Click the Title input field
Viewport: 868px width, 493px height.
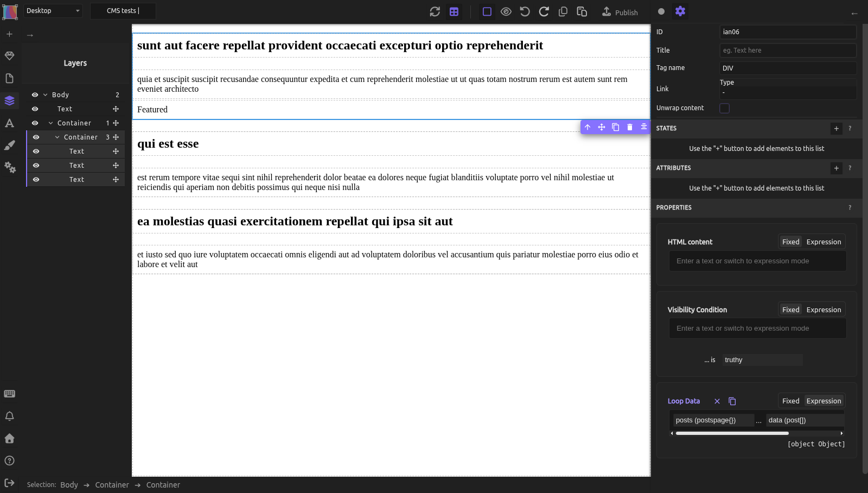pyautogui.click(x=788, y=50)
